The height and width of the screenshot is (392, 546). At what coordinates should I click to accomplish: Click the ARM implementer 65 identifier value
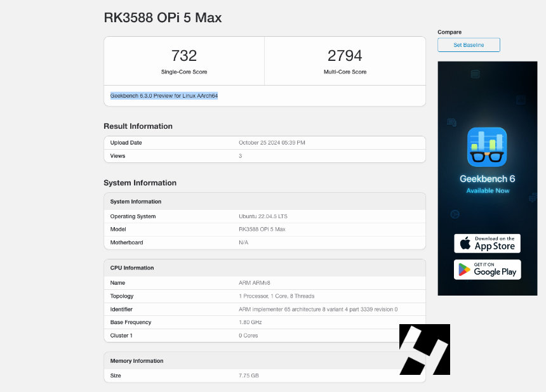coord(318,309)
